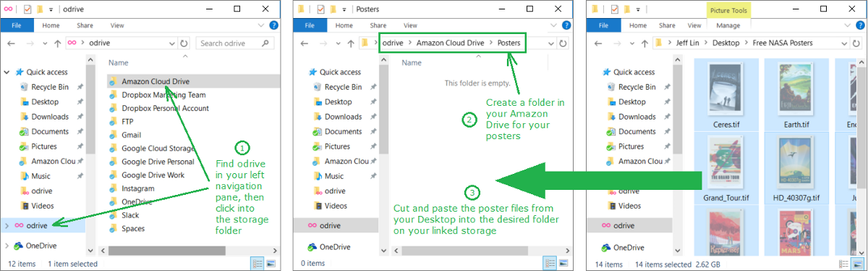The width and height of the screenshot is (868, 271).
Task: Open Picture Tools contextual tab
Action: [728, 10]
